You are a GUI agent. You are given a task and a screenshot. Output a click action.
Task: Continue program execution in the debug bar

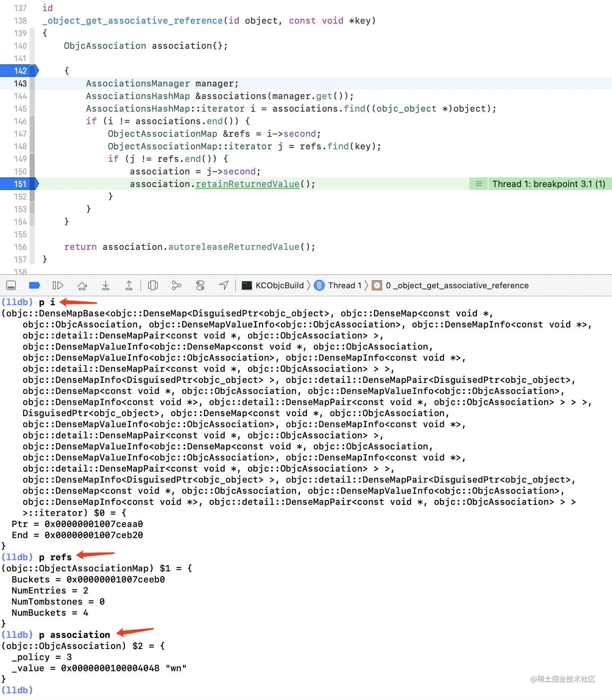coord(58,286)
